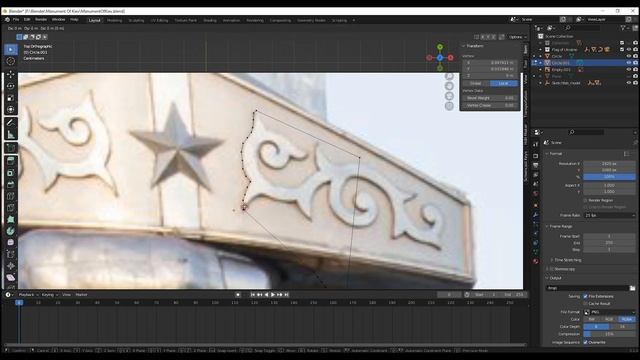The height and width of the screenshot is (360, 640).
Task: Select the Spin tool
Action: pyautogui.click(x=11, y=231)
